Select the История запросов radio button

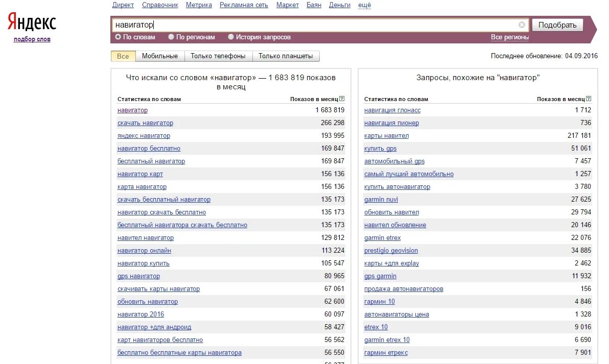click(231, 37)
